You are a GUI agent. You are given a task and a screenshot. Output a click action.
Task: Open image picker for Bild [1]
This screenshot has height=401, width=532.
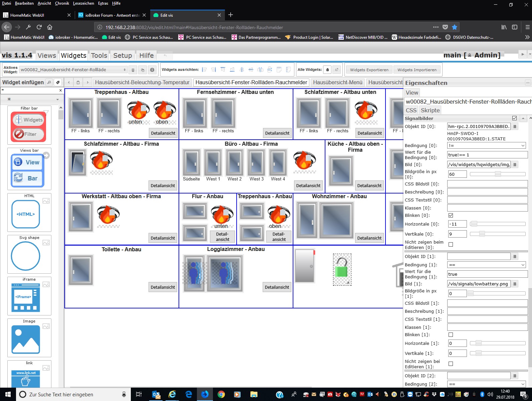point(515,284)
